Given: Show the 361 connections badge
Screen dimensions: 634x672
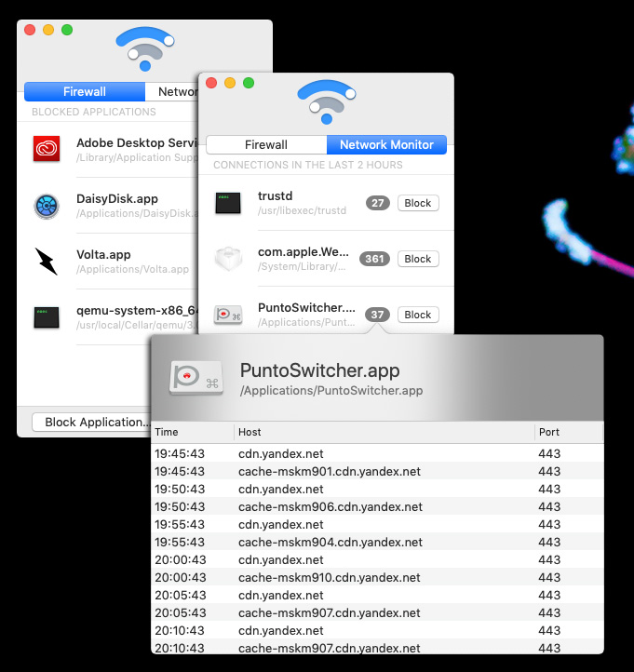Looking at the screenshot, I should (x=374, y=259).
